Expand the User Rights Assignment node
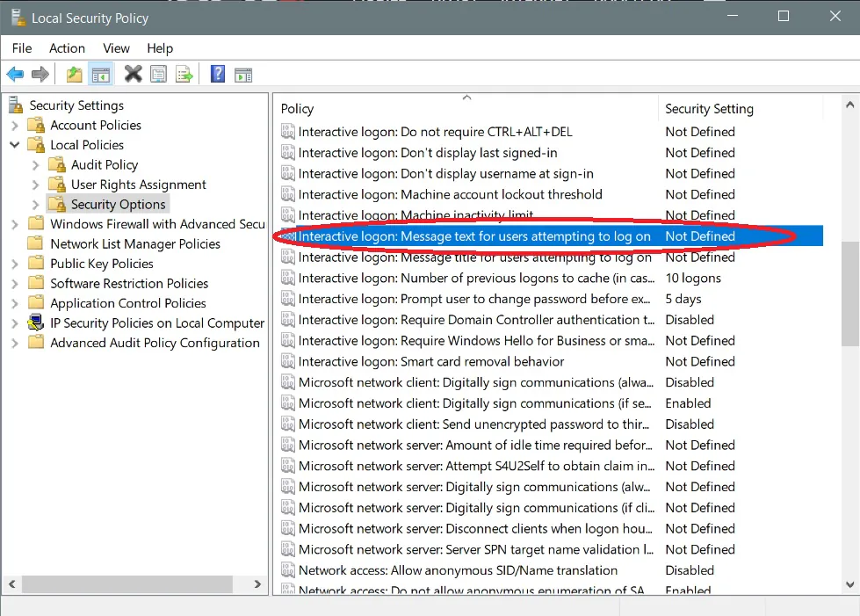The height and width of the screenshot is (616, 860). (x=36, y=185)
